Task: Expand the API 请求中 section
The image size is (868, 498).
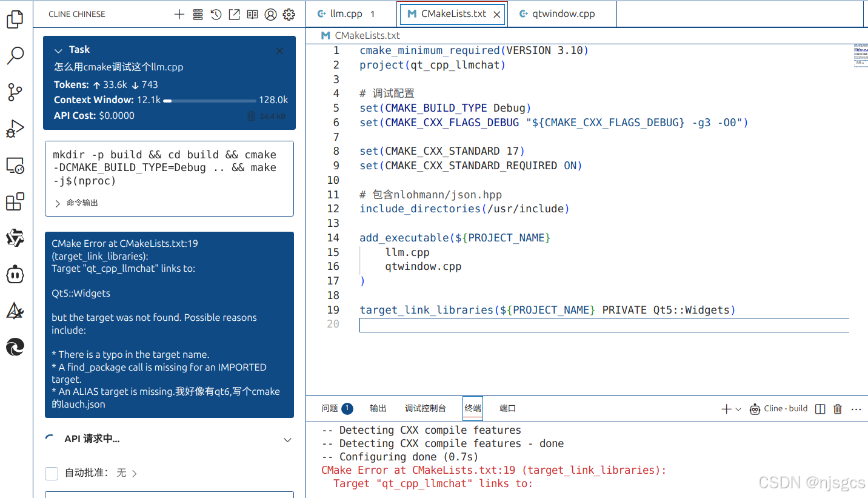Action: (287, 440)
